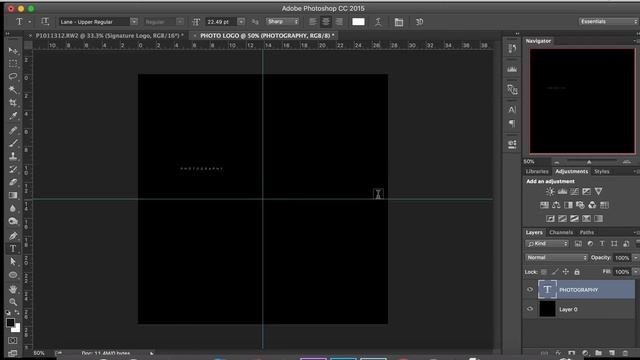Select the Ellipse shape tool

tap(13, 275)
